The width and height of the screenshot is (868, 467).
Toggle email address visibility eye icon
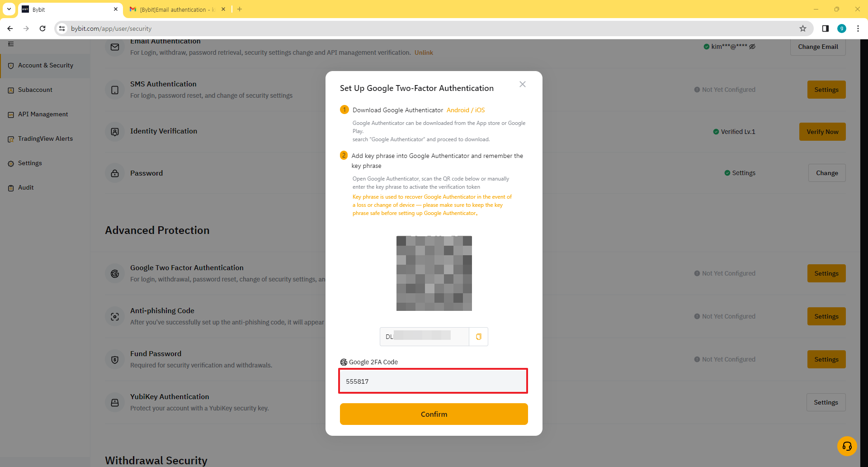tap(752, 47)
